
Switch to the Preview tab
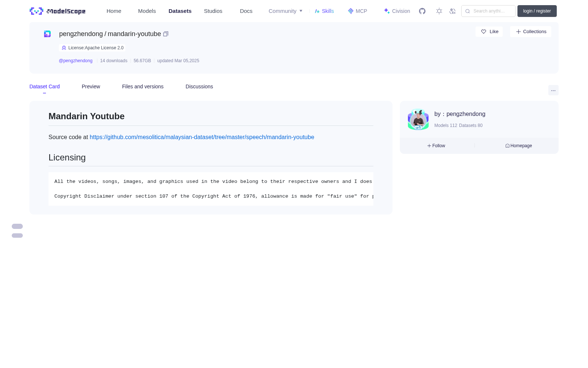(x=91, y=86)
